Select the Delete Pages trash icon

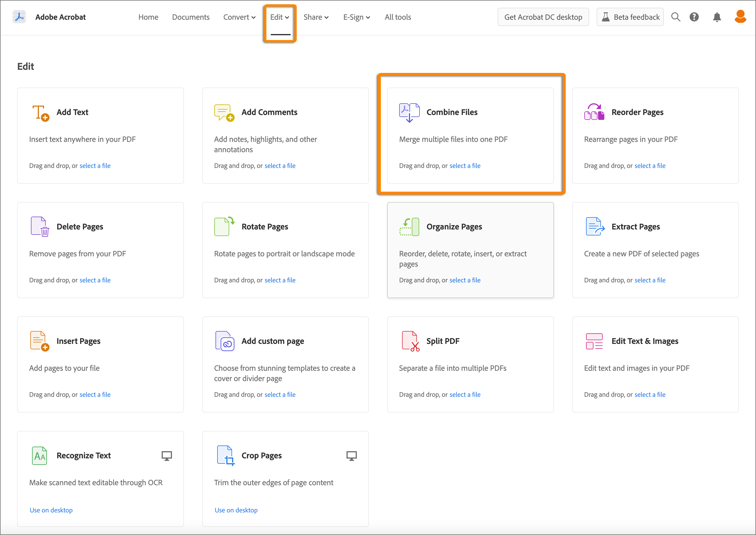click(x=39, y=226)
